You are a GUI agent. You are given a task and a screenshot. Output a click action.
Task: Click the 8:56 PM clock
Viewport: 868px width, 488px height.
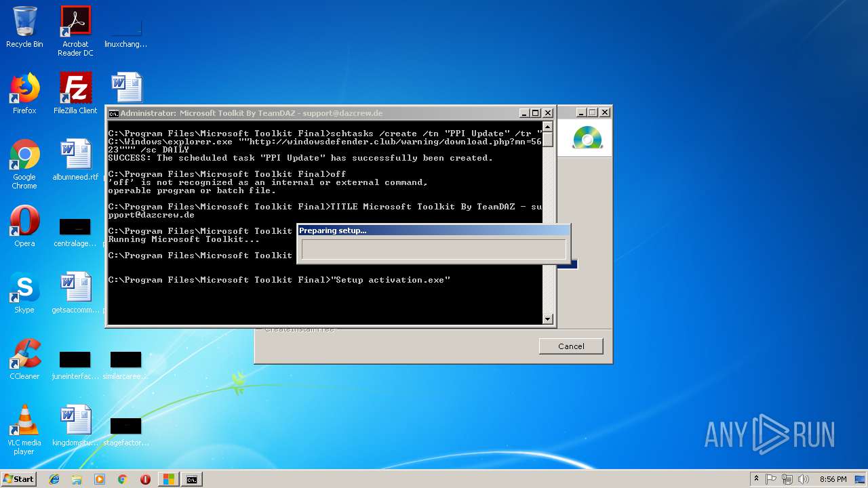point(833,479)
